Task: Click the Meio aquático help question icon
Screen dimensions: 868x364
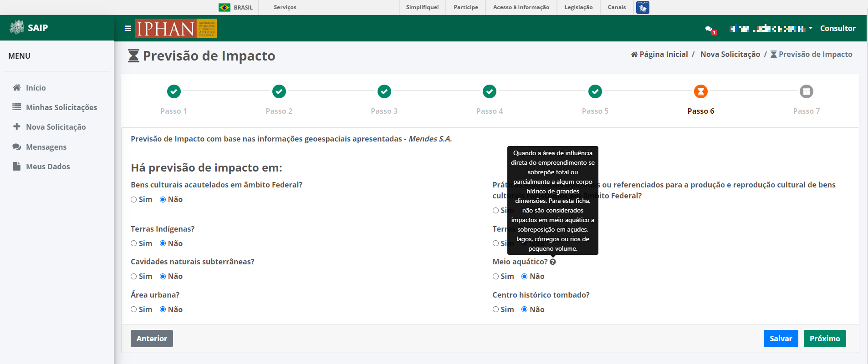Action: coord(553,262)
